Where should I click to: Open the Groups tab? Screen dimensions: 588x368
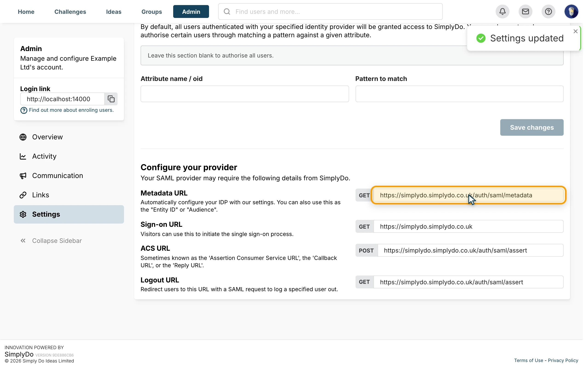[152, 11]
